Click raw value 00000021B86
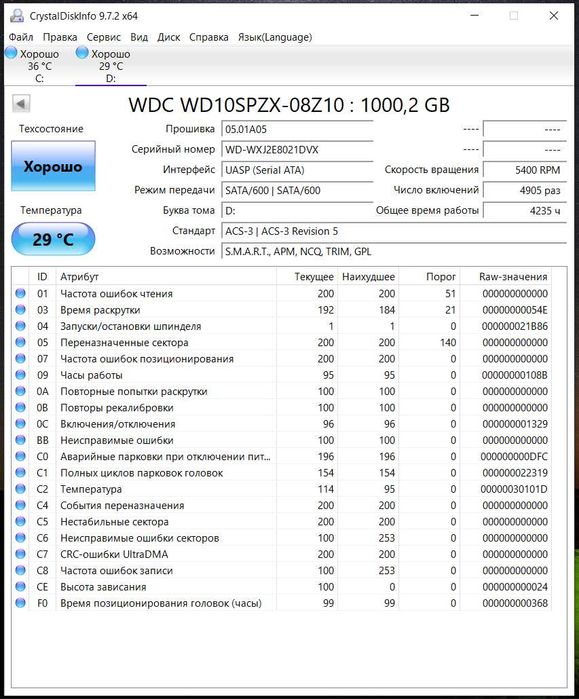Screen dimensions: 579x699 pos(514,326)
